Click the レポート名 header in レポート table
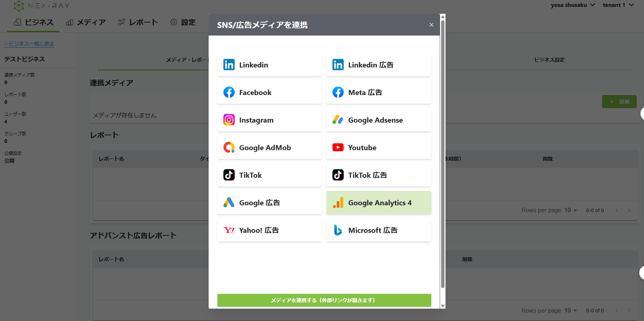This screenshot has height=321, width=644. click(111, 159)
